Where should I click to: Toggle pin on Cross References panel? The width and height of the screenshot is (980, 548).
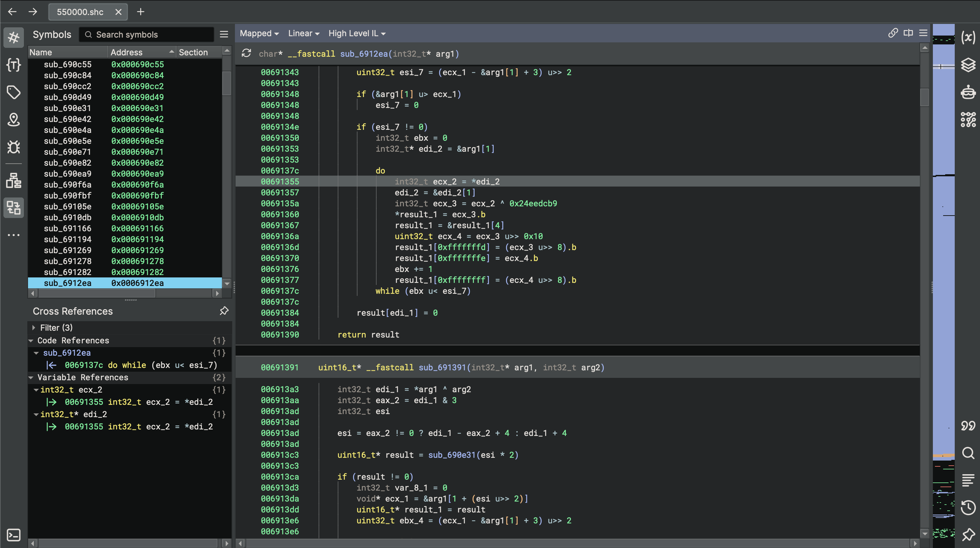[x=224, y=311]
